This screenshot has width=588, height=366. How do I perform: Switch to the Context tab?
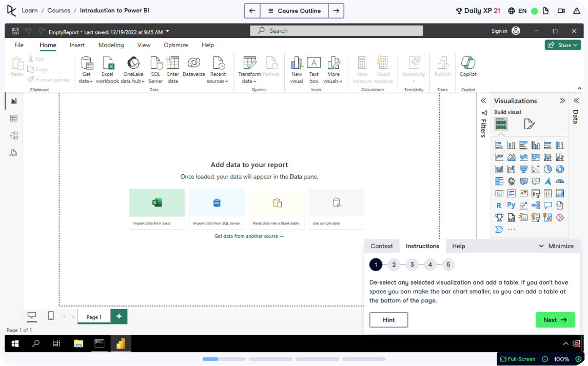pos(382,246)
